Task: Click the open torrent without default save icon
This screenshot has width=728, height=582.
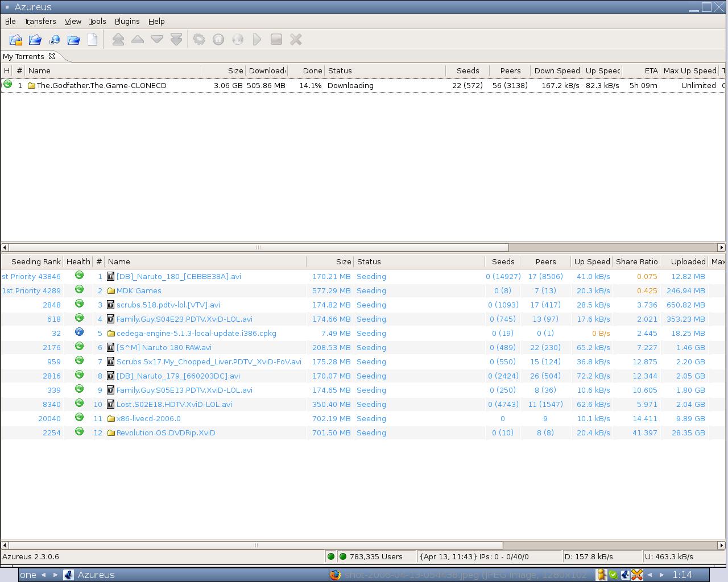Action: [35, 40]
